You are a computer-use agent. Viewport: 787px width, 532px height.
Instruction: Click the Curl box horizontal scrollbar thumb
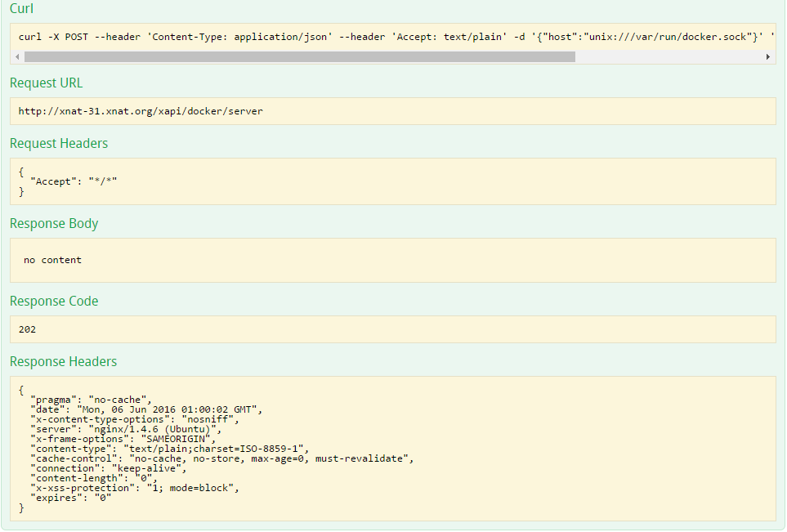coord(299,57)
